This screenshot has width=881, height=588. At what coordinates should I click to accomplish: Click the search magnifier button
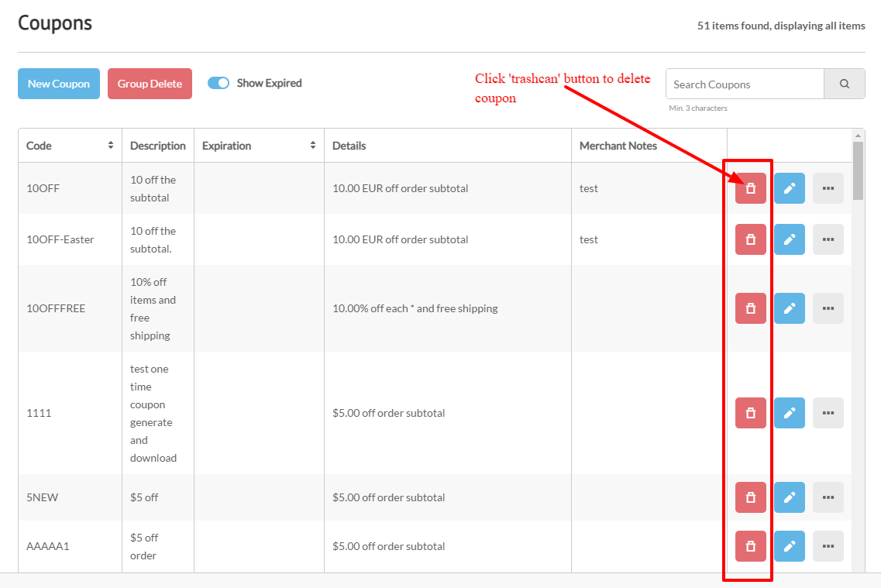click(844, 84)
